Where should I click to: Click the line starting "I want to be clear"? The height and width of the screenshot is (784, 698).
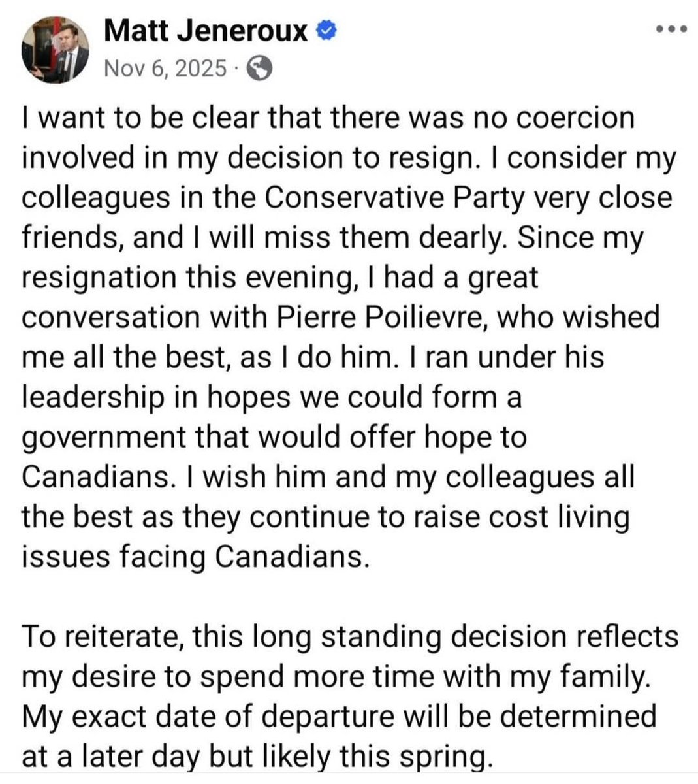tap(328, 119)
